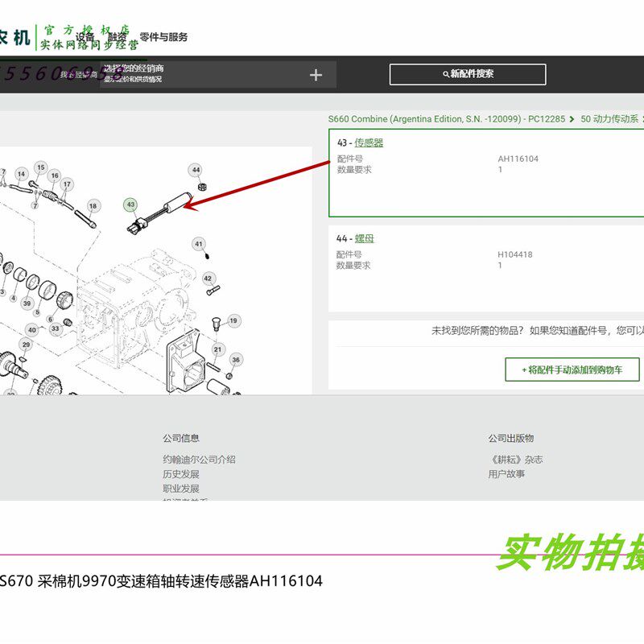Select callout 19 in the parts diagram

pyautogui.click(x=233, y=320)
